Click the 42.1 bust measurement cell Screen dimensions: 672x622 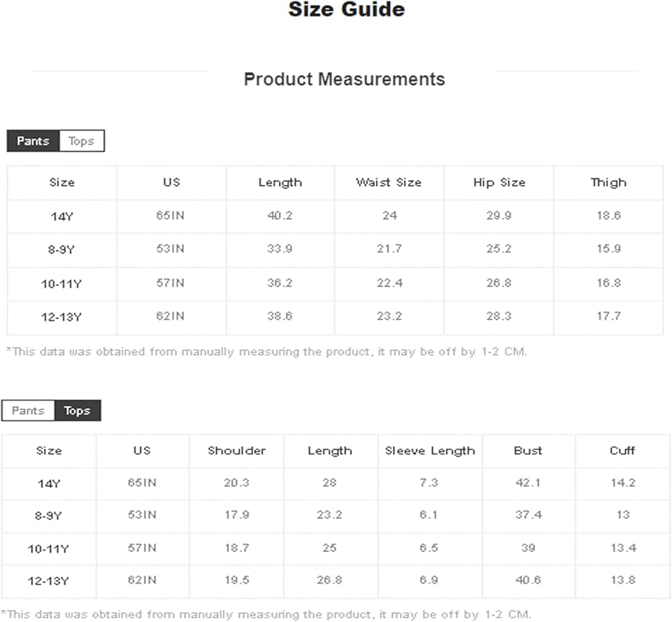click(x=528, y=483)
